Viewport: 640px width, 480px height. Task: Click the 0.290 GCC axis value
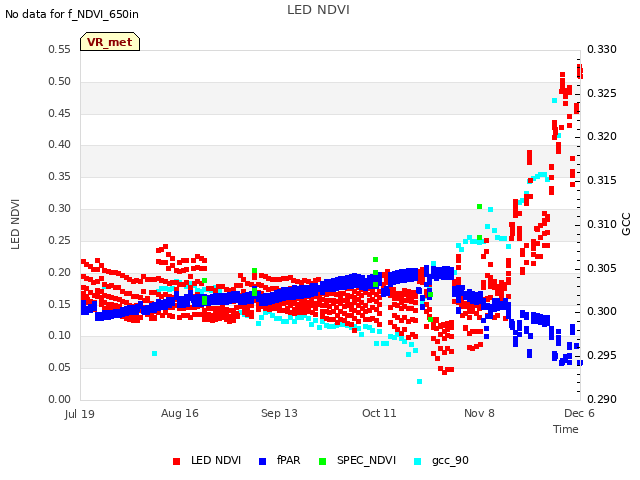pyautogui.click(x=602, y=399)
